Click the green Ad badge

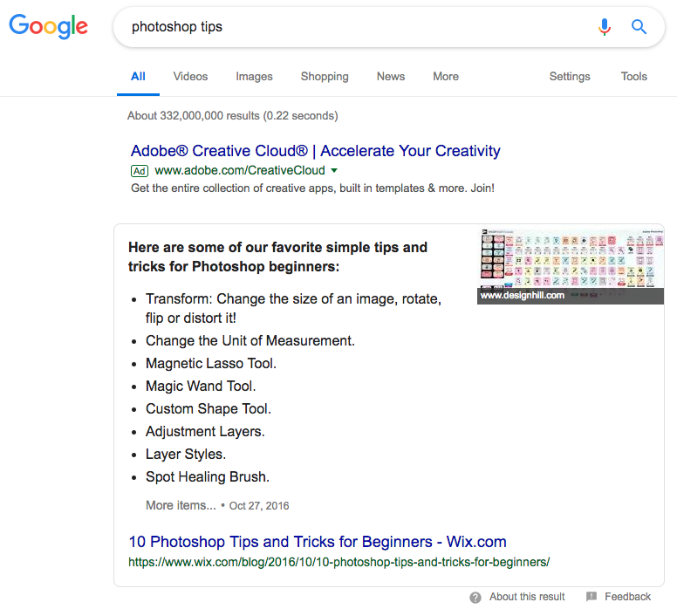pyautogui.click(x=140, y=171)
